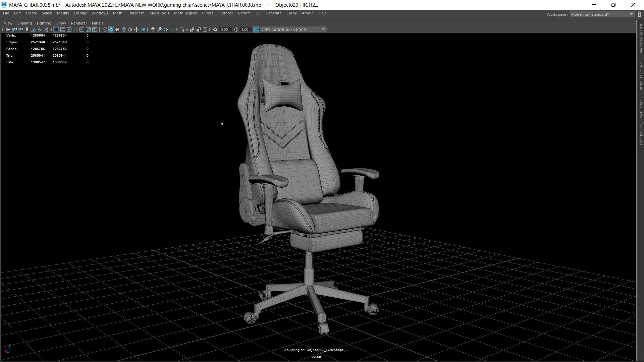
Task: Click the Exposure reset icon
Action: pyautogui.click(x=215, y=29)
